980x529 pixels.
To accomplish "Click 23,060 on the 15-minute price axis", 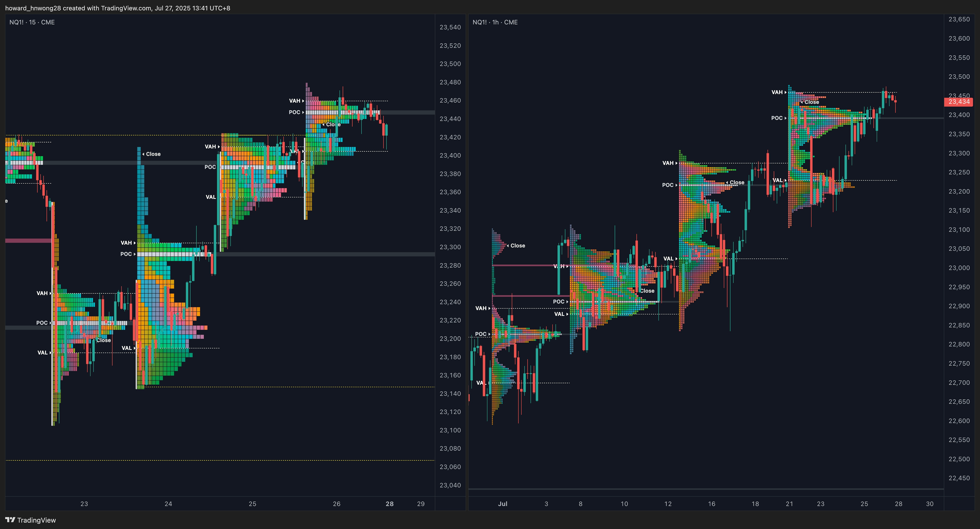I will 450,466.
